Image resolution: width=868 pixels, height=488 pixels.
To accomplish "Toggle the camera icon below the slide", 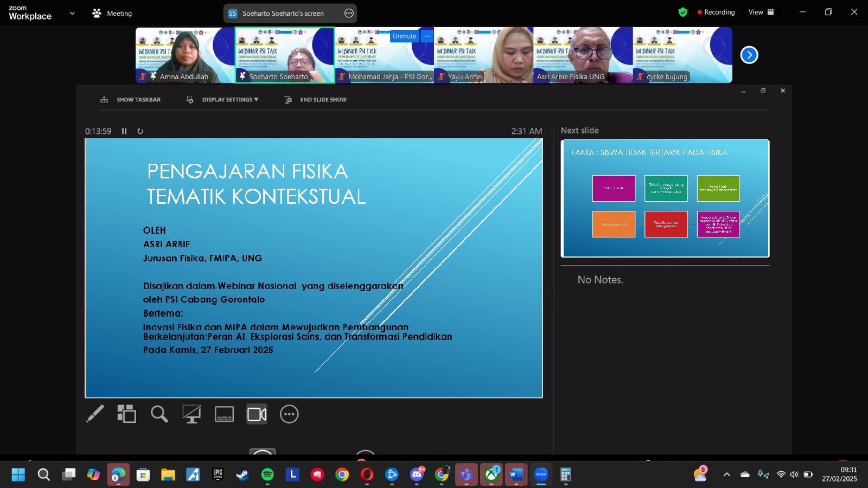I will coord(257,414).
